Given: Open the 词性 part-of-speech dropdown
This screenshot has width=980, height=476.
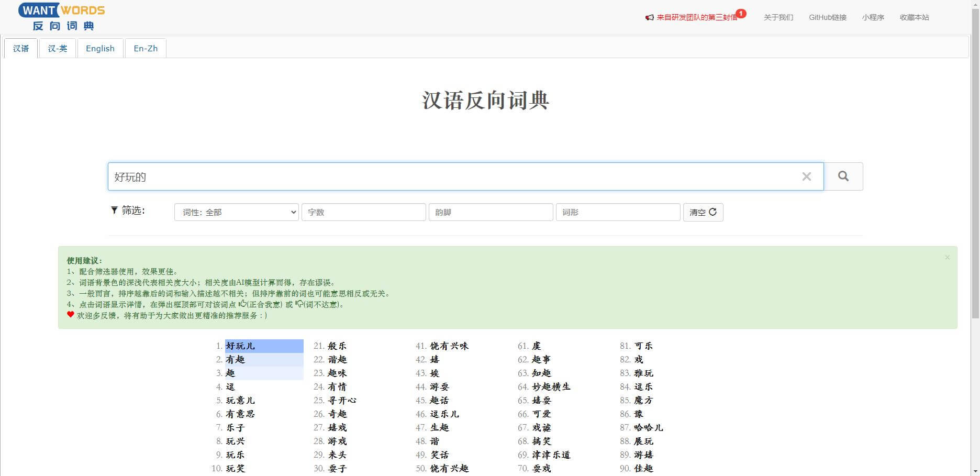Looking at the screenshot, I should [236, 212].
